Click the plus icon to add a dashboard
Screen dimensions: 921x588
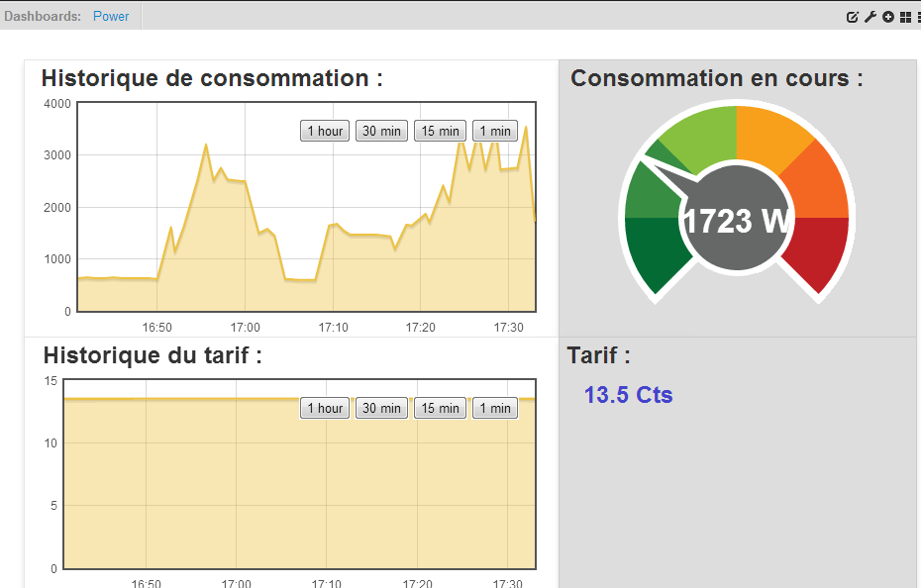tap(888, 17)
